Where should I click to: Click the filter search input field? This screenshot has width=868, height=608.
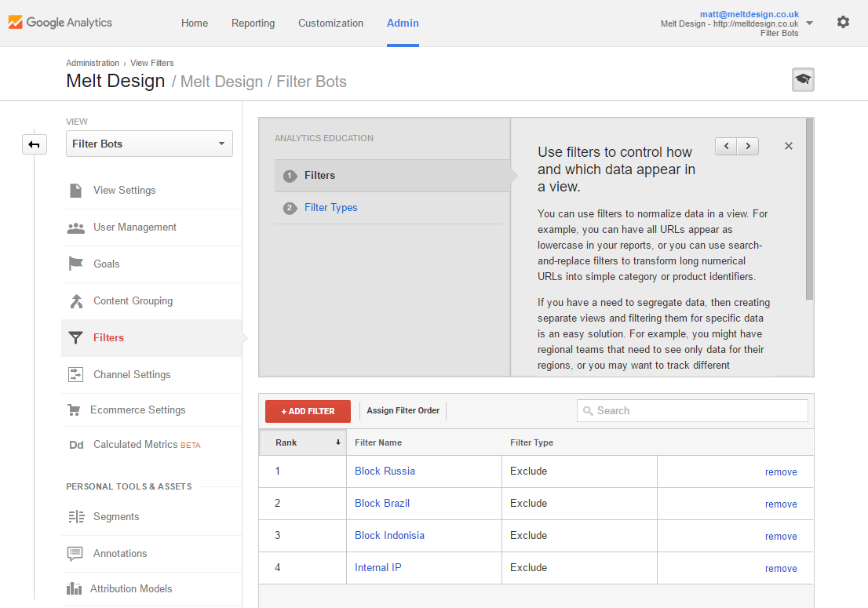692,411
